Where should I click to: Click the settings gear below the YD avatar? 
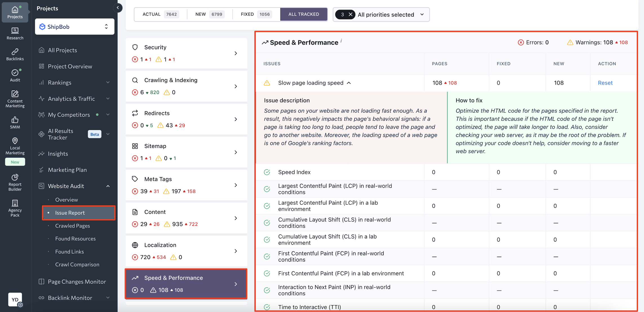[20, 305]
